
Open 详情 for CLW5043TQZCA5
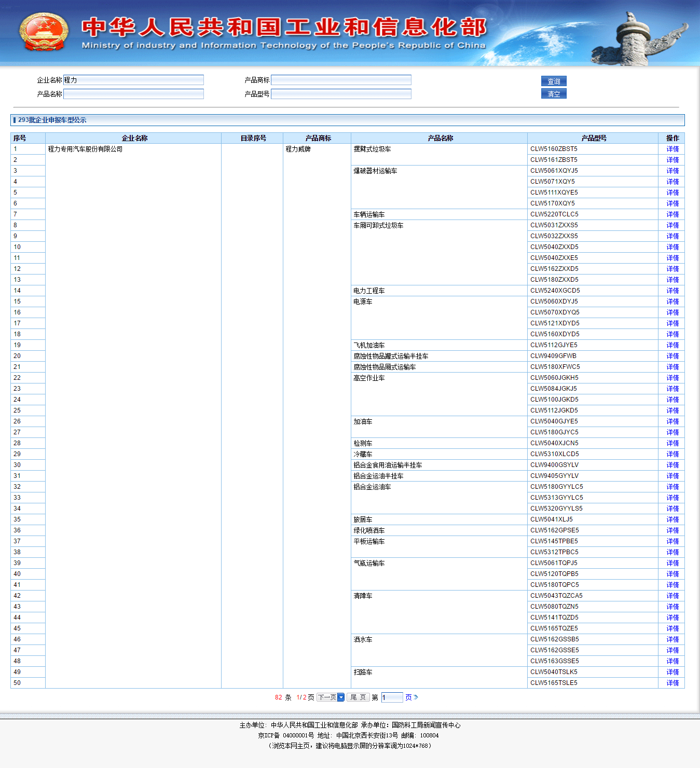[672, 596]
